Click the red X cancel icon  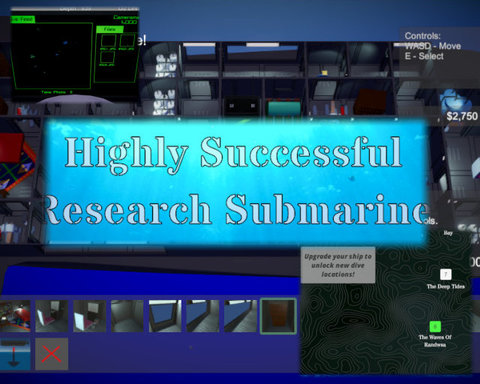click(52, 354)
